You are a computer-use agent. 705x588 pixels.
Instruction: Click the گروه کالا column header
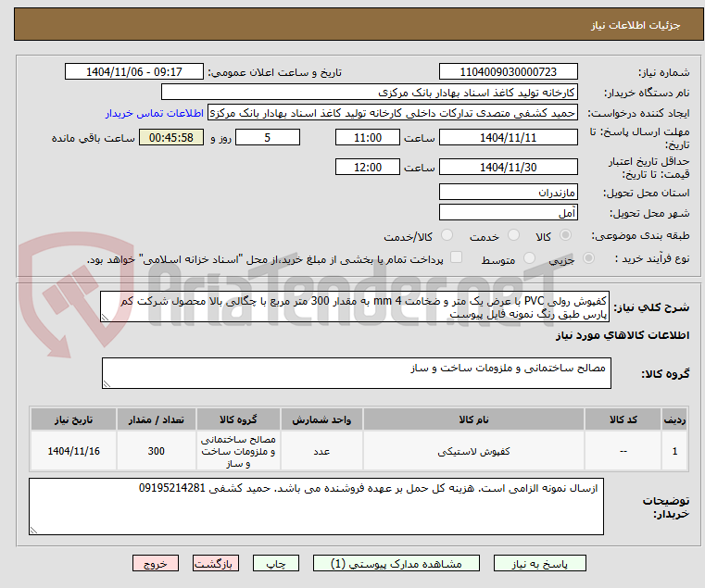point(238,419)
